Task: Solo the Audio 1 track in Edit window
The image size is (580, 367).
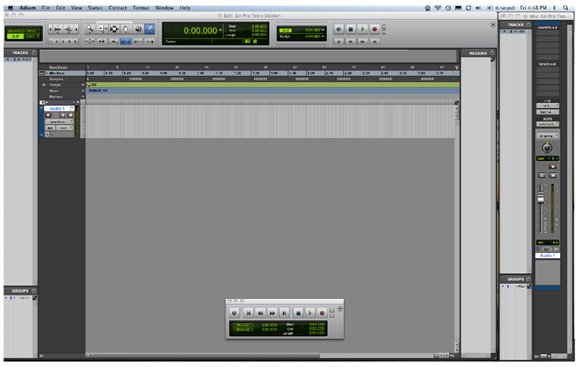Action: click(63, 115)
